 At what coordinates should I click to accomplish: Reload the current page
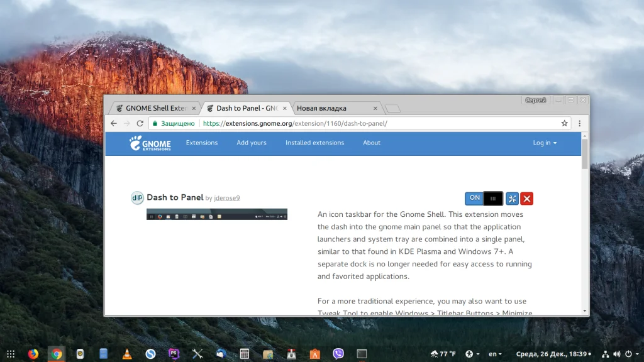click(140, 123)
